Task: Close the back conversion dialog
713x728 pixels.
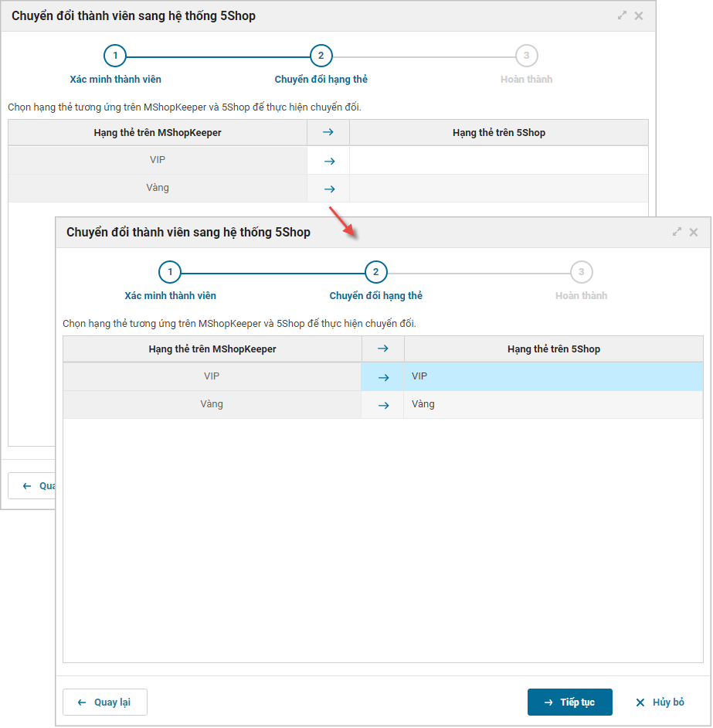Action: coord(639,15)
